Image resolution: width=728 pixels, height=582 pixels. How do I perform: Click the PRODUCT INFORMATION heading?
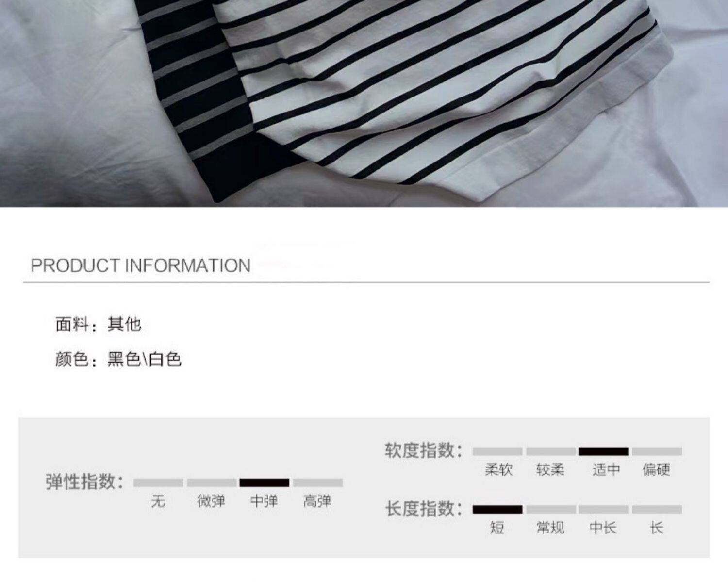point(141,265)
